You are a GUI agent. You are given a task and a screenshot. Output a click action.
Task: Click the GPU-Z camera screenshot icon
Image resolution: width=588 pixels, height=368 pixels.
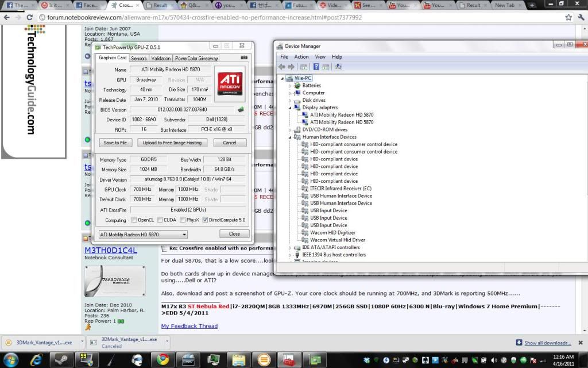tap(243, 57)
